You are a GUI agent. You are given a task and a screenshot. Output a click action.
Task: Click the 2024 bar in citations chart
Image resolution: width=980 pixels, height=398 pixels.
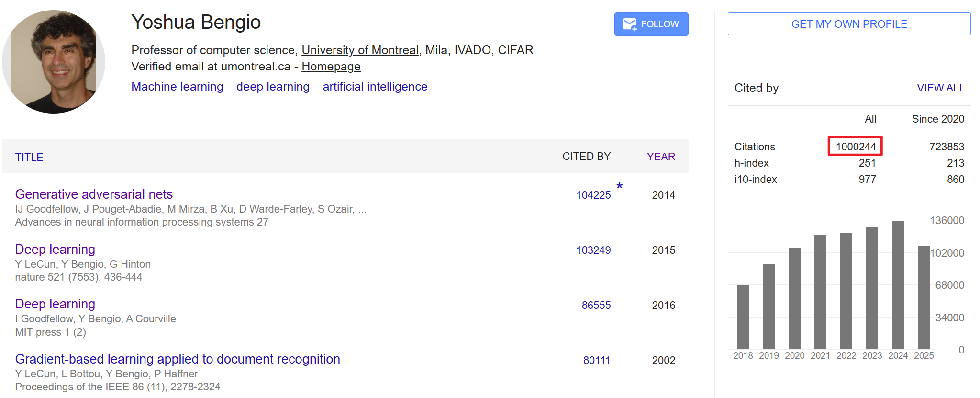[x=898, y=285]
